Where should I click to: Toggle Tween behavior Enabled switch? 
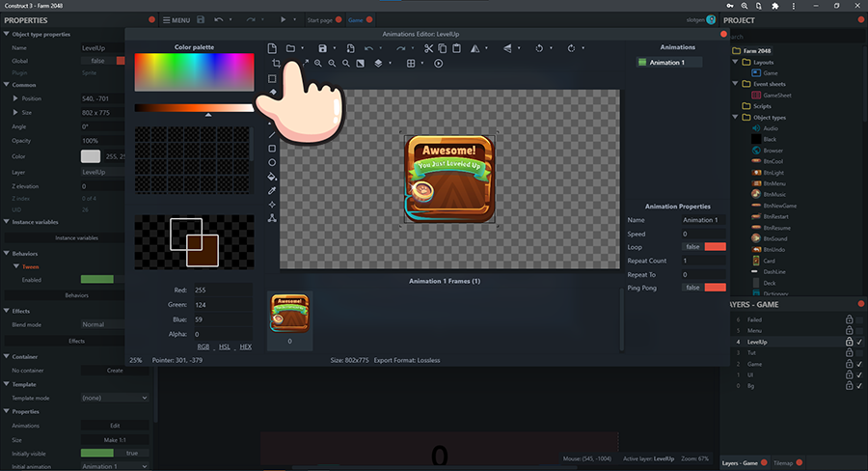point(103,280)
